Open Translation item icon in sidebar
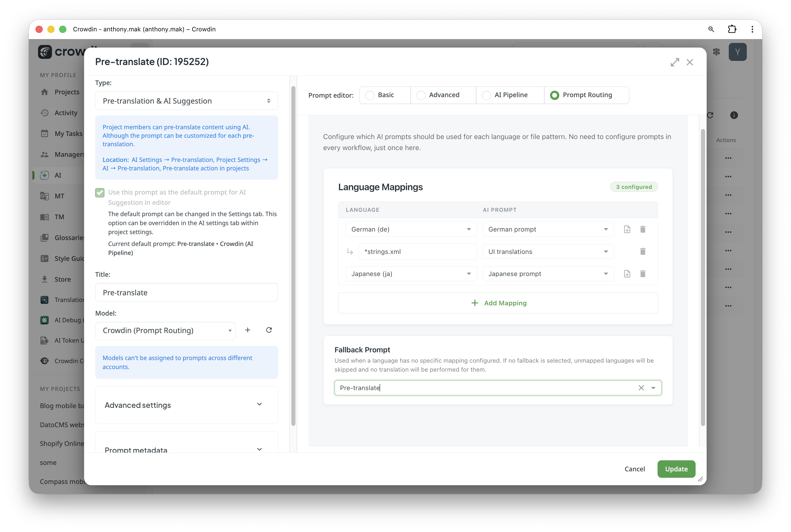The width and height of the screenshot is (791, 532). pyautogui.click(x=44, y=300)
